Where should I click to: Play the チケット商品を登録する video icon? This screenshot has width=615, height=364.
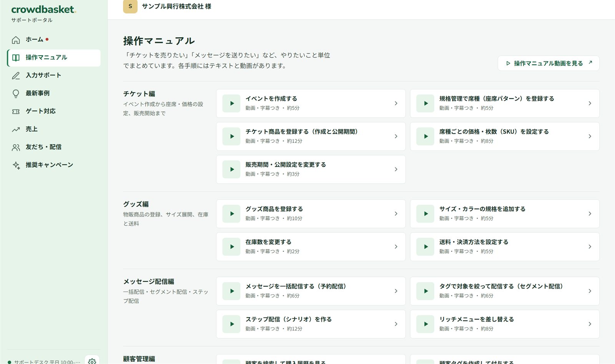pos(231,136)
